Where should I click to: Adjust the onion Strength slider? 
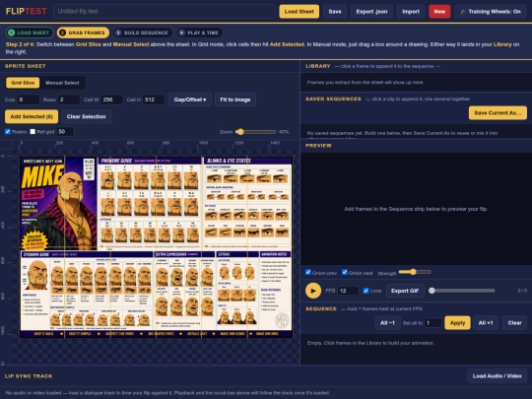[415, 272]
